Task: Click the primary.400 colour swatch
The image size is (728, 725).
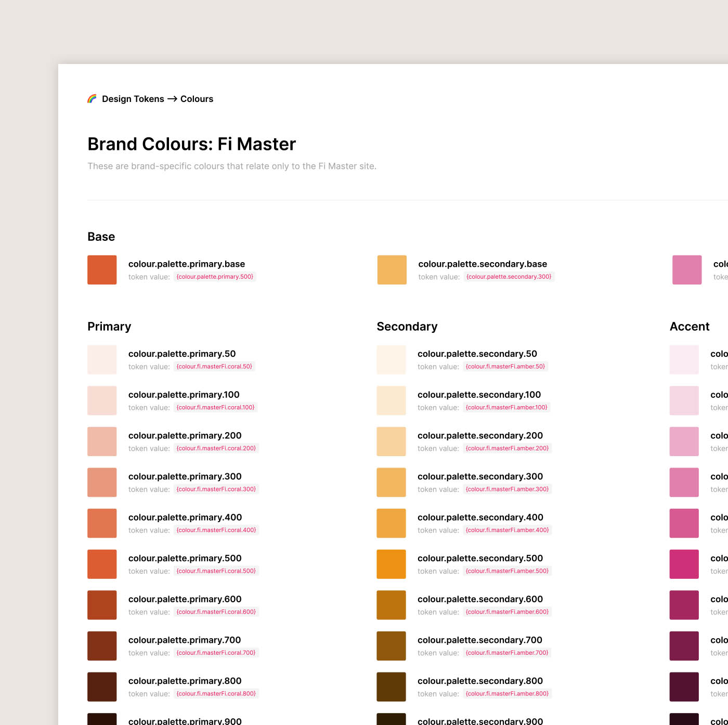Action: point(102,523)
